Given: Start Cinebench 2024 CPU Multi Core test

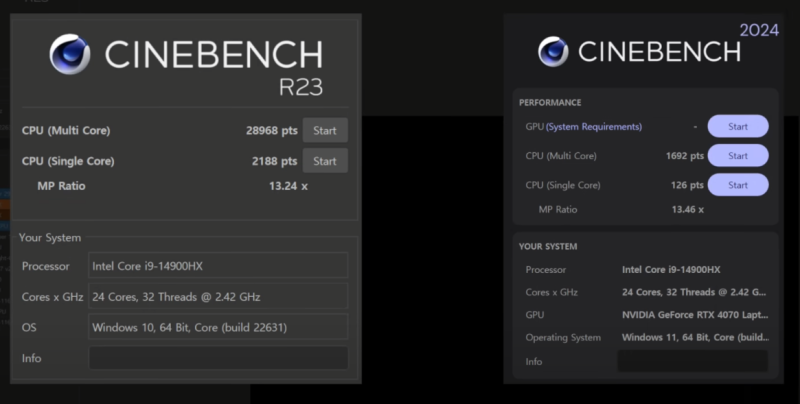Looking at the screenshot, I should 738,156.
